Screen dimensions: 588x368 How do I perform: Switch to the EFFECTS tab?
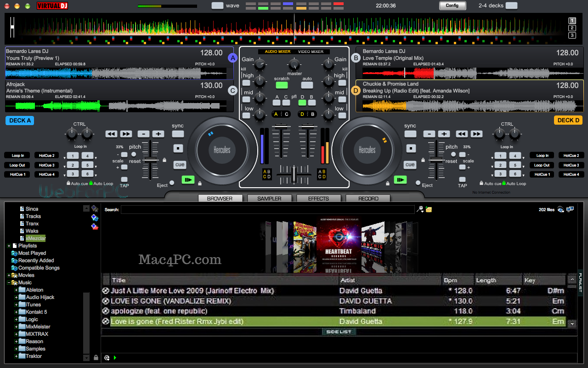319,199
